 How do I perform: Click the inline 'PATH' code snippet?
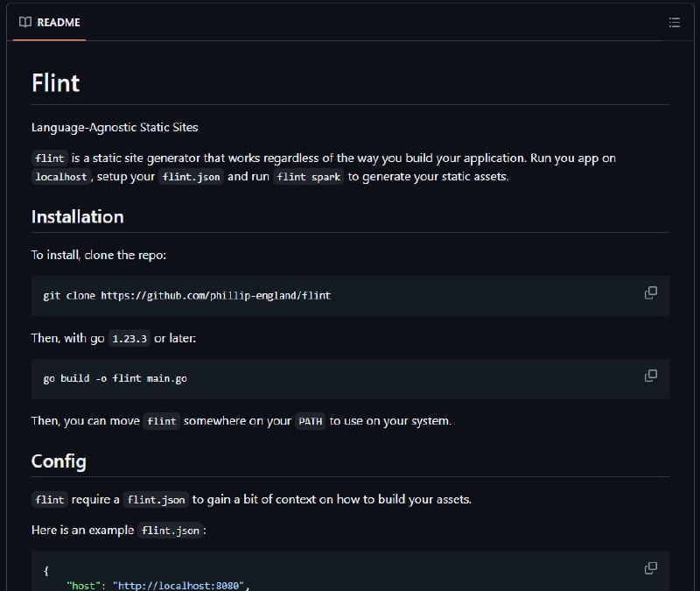[x=311, y=421]
